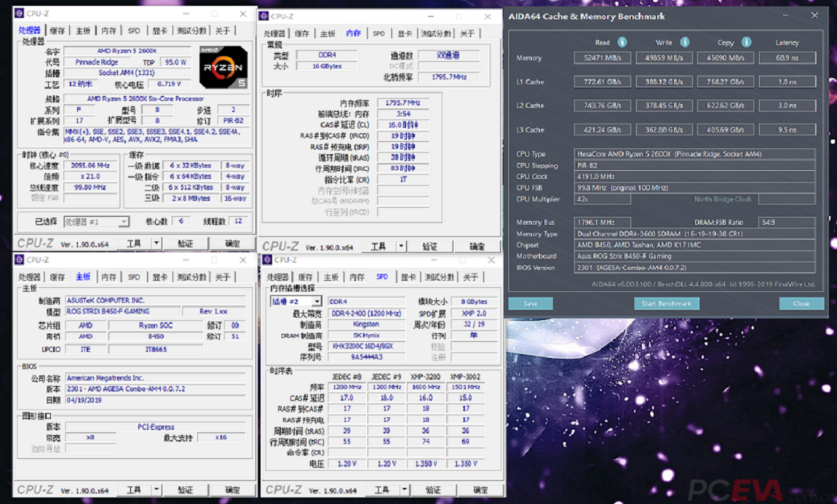Click 工具 button in the 内存 window
837x504 pixels.
pos(378,246)
